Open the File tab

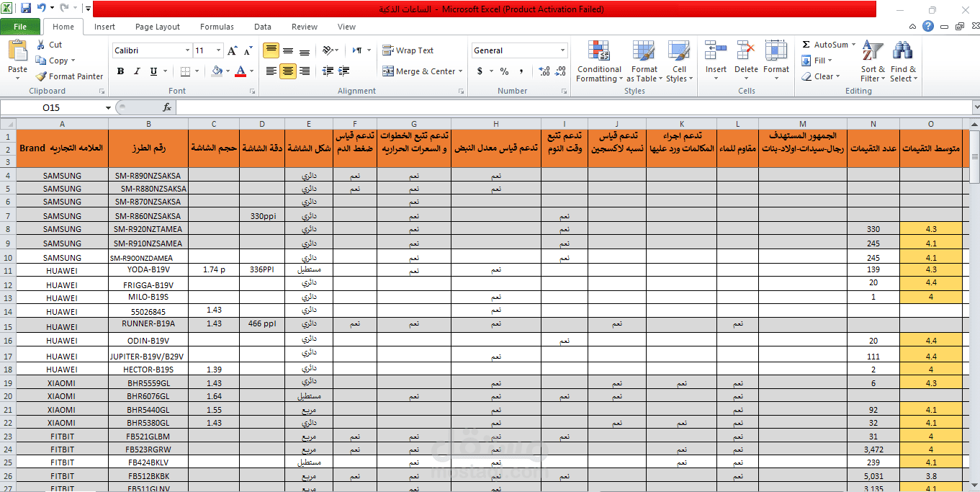click(x=20, y=27)
